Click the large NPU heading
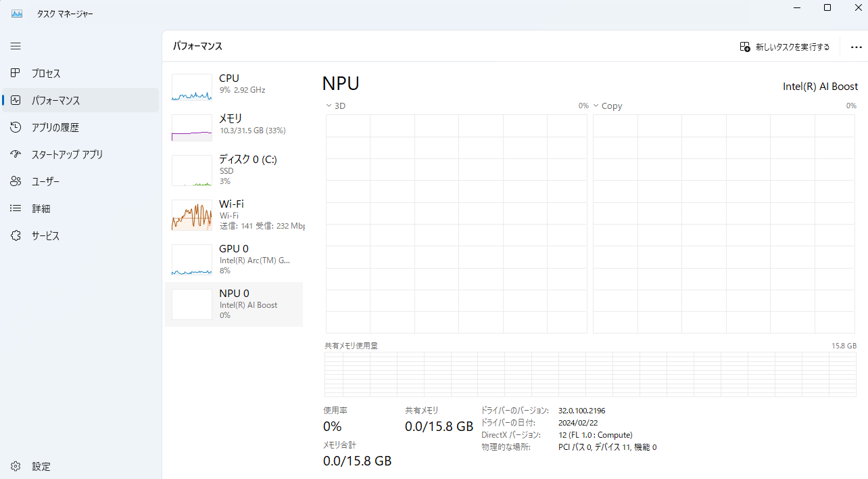868x479 pixels. (341, 83)
